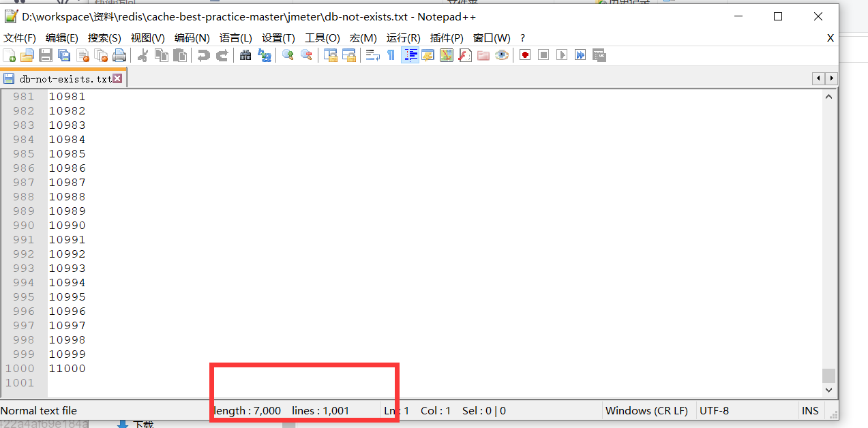Screen dimensions: 868x428
Task: Open the 工具(O) menu
Action: coord(322,38)
